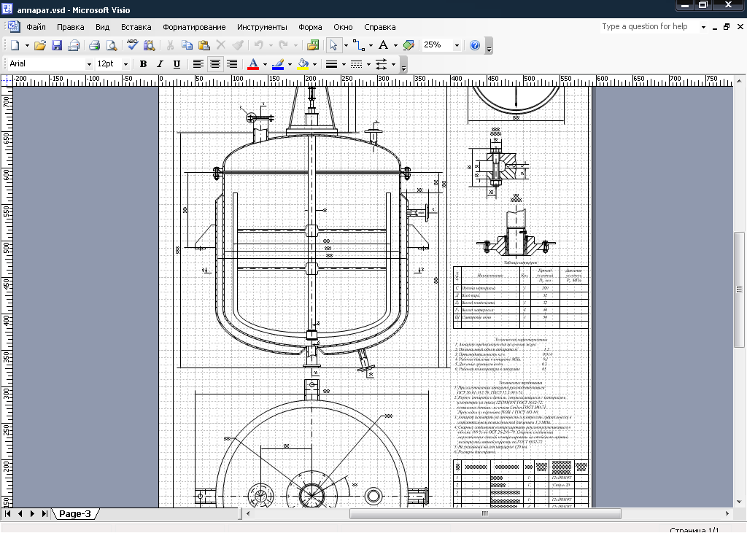Open the Инструменты menu
Image resolution: width=747 pixels, height=560 pixels.
click(262, 27)
